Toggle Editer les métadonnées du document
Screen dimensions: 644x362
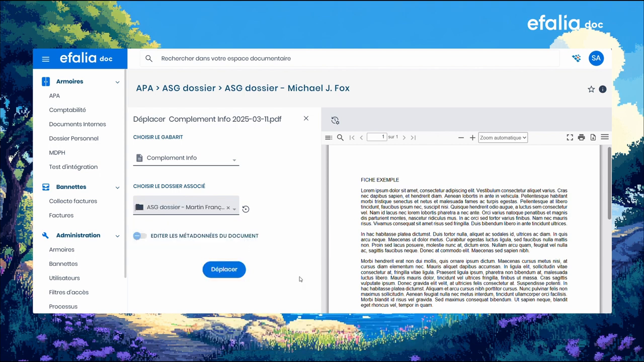click(x=140, y=236)
